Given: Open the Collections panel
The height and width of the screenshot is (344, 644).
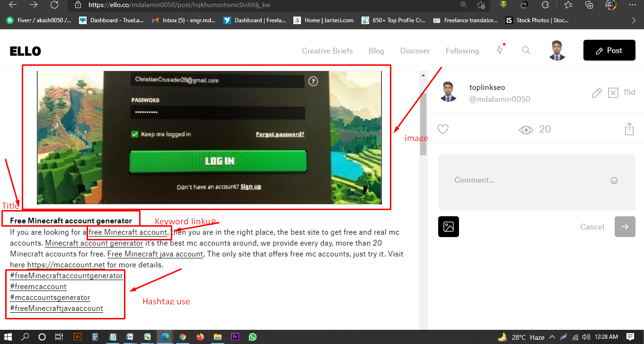Looking at the screenshot, I should point(589,5).
